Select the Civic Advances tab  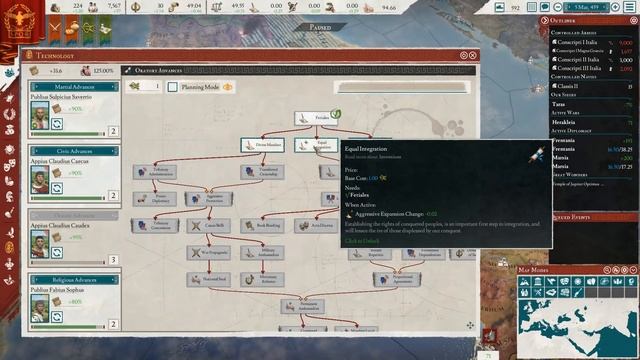tap(75, 151)
